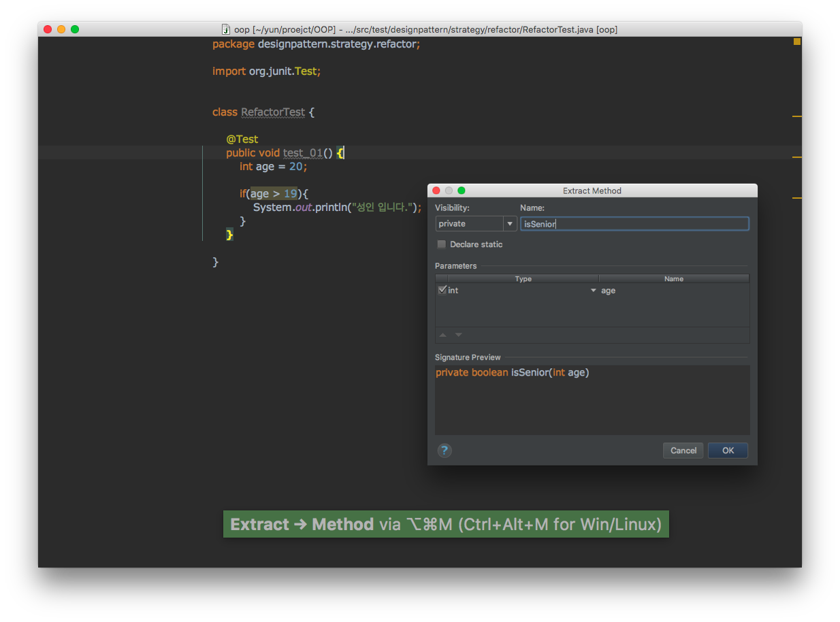
Task: Click the Extract Method shortcut hint banner
Action: coord(446,525)
